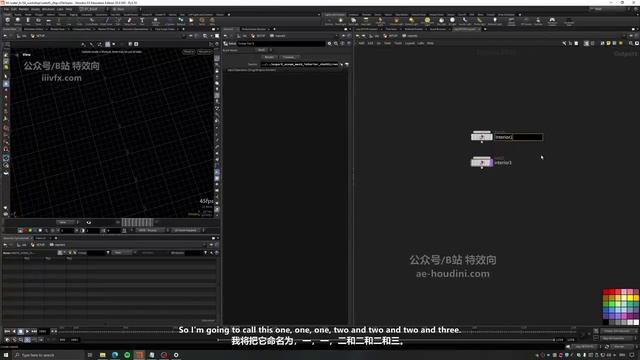The image size is (640, 360).
Task: Select the Sphere shelf tool
Action: (x=18, y=21)
